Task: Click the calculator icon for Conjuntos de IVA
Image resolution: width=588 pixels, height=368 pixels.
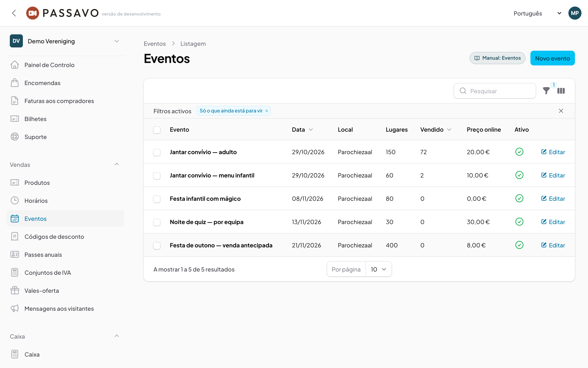Action: click(14, 272)
